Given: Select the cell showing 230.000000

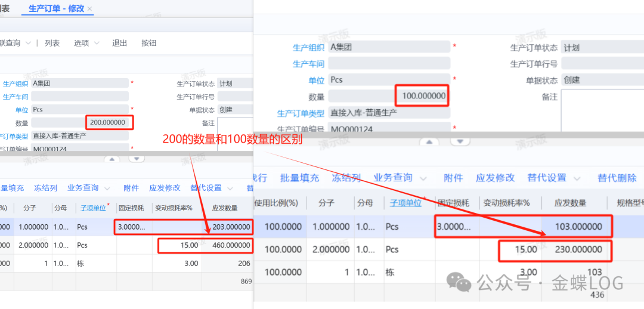Looking at the screenshot, I should (578, 250).
